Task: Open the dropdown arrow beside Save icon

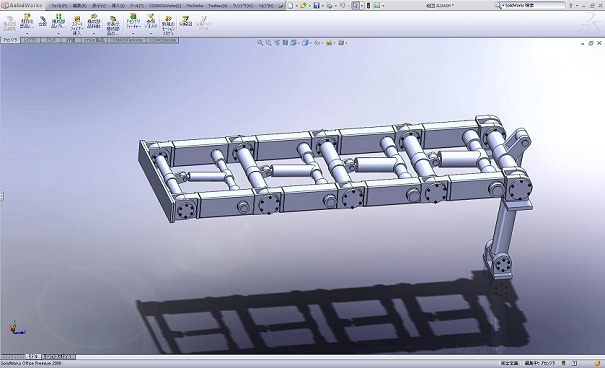Action: pyautogui.click(x=323, y=6)
